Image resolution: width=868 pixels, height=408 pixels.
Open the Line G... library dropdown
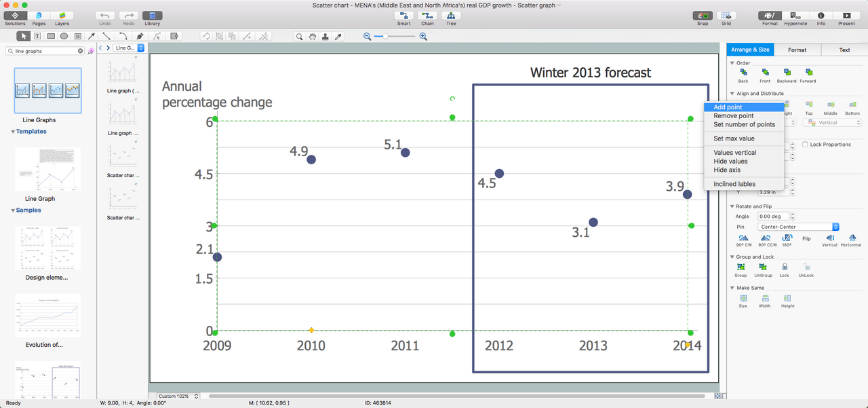[x=129, y=48]
